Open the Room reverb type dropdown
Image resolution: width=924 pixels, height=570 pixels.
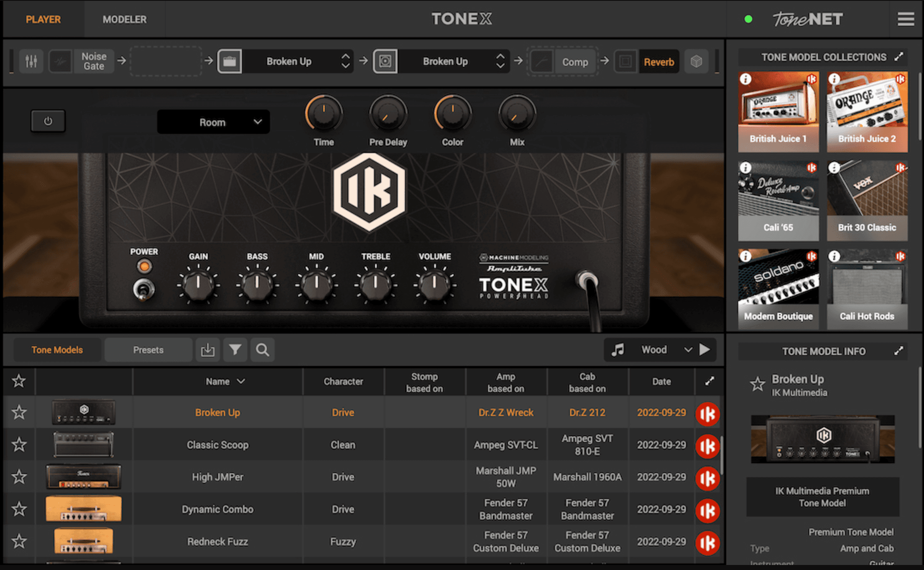click(213, 122)
